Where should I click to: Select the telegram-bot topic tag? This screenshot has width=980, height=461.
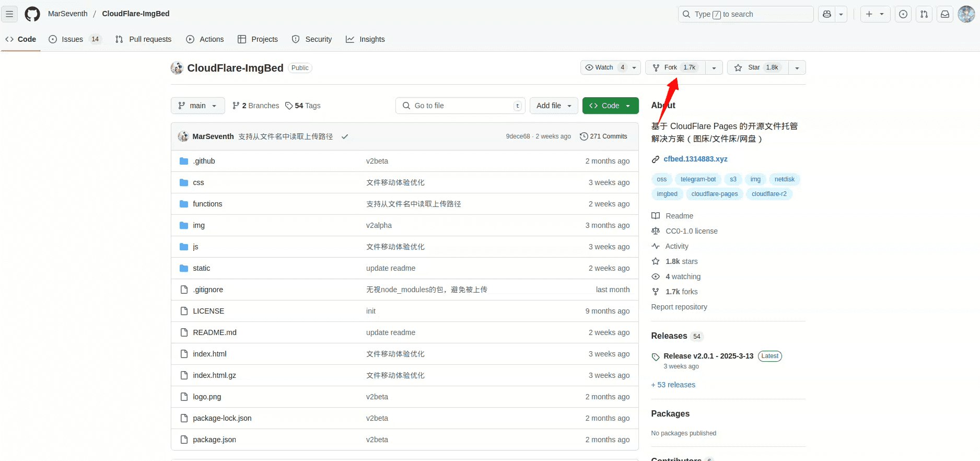698,179
